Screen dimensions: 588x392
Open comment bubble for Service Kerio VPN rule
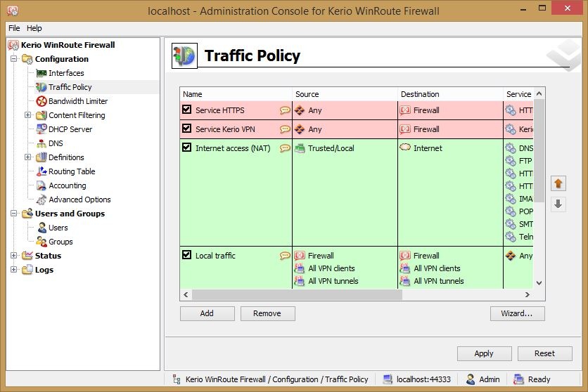pos(285,129)
